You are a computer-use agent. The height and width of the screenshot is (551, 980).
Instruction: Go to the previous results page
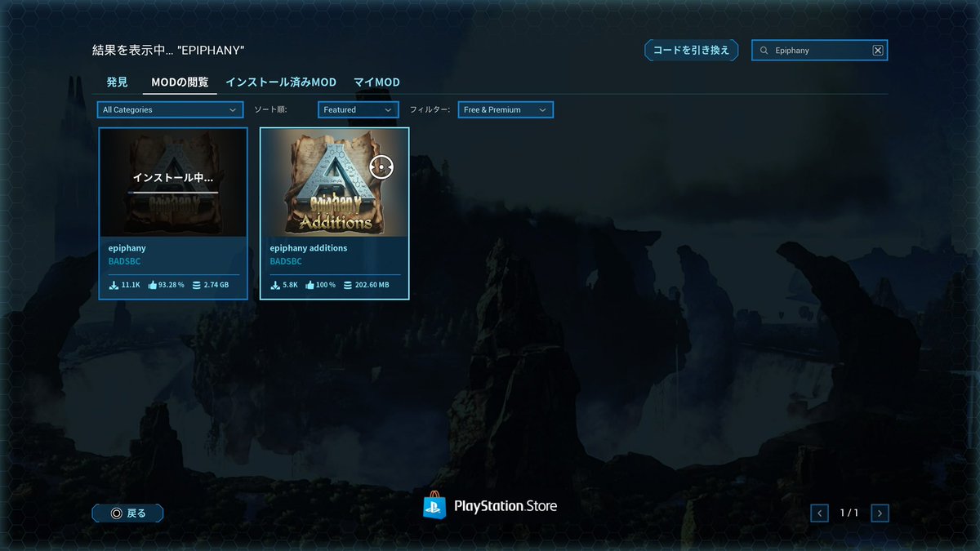tap(819, 513)
